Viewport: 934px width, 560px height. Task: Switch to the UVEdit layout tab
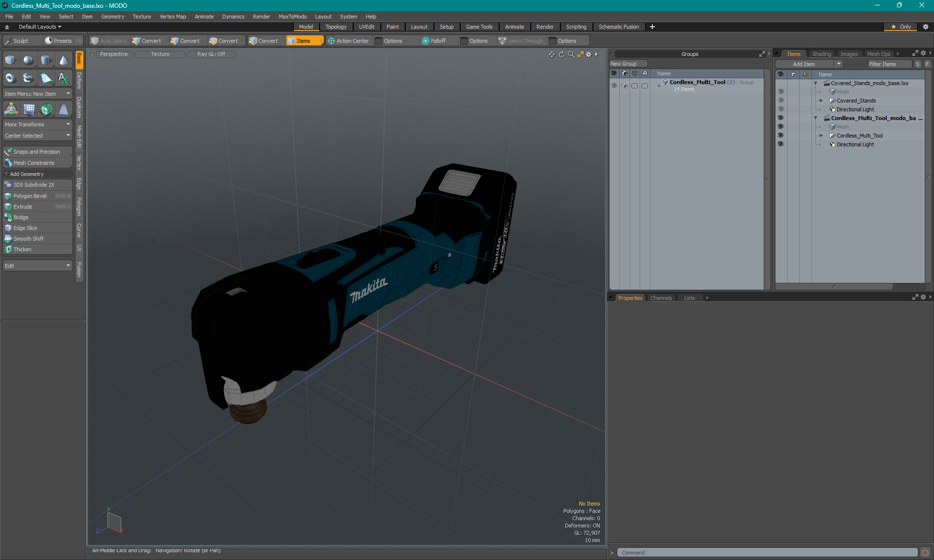(x=367, y=27)
